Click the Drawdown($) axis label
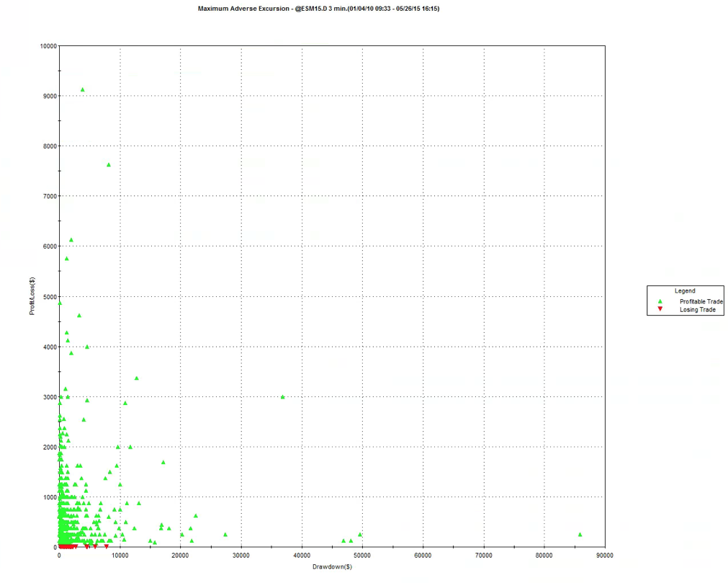The image size is (728, 583). (332, 566)
